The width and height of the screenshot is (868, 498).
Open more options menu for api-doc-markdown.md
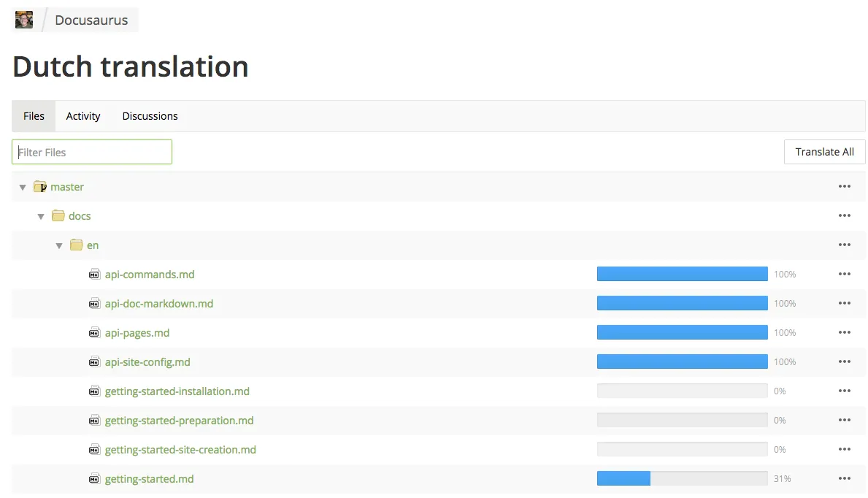point(844,304)
